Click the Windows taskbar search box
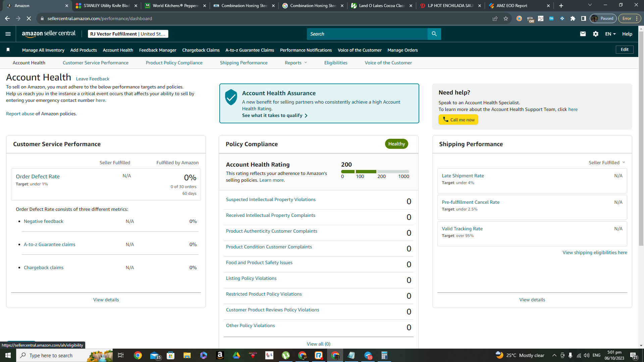This screenshot has width=644, height=362. (64, 355)
